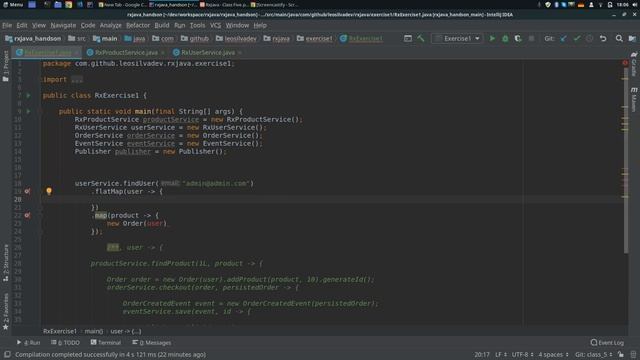Click the lambda gutter marker beside map line
Image resolution: width=640 pixels, height=360 pixels.
[27, 215]
